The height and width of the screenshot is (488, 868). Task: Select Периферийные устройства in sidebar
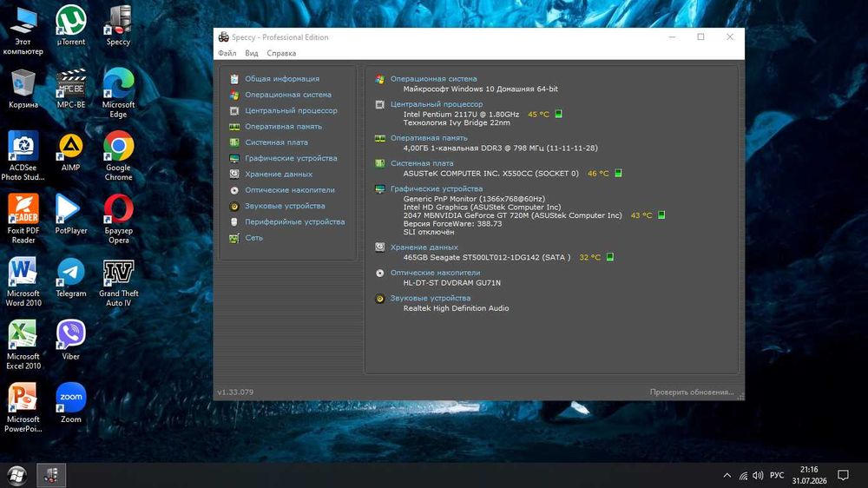pyautogui.click(x=294, y=221)
